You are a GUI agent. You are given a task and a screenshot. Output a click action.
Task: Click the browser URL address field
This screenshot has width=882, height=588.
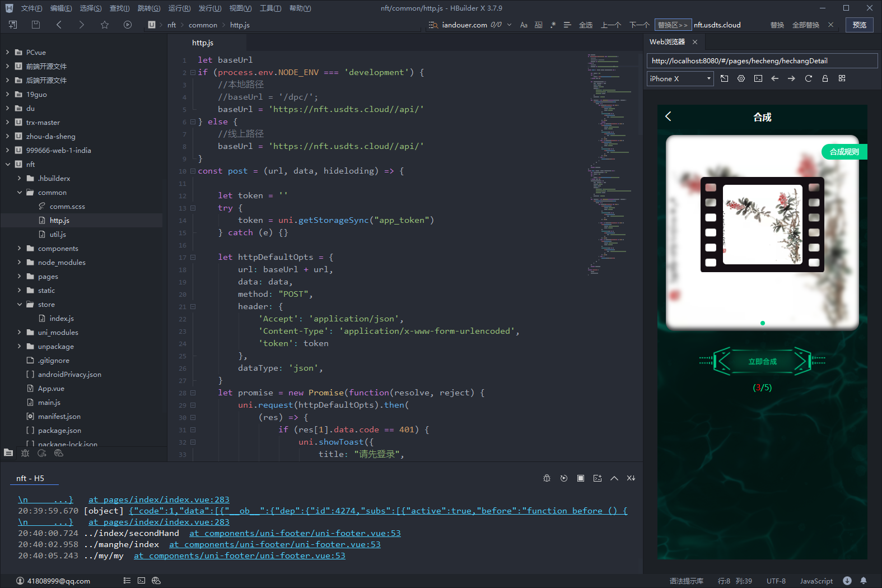pos(762,60)
